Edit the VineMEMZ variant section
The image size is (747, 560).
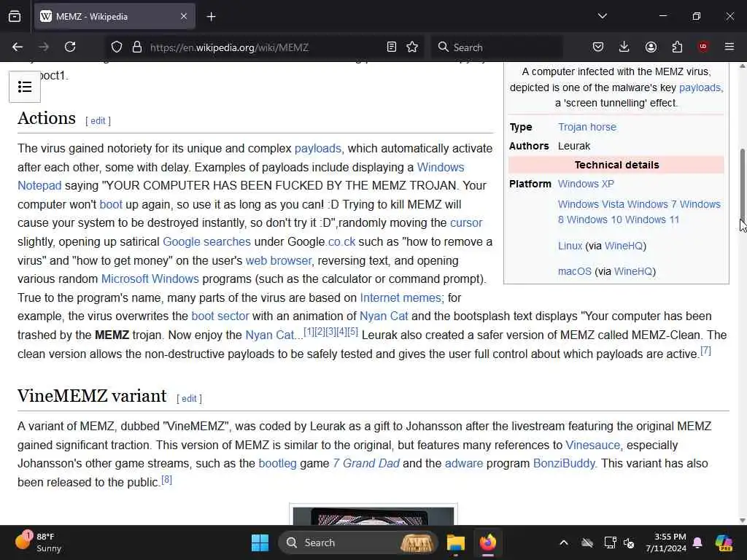[x=189, y=399]
